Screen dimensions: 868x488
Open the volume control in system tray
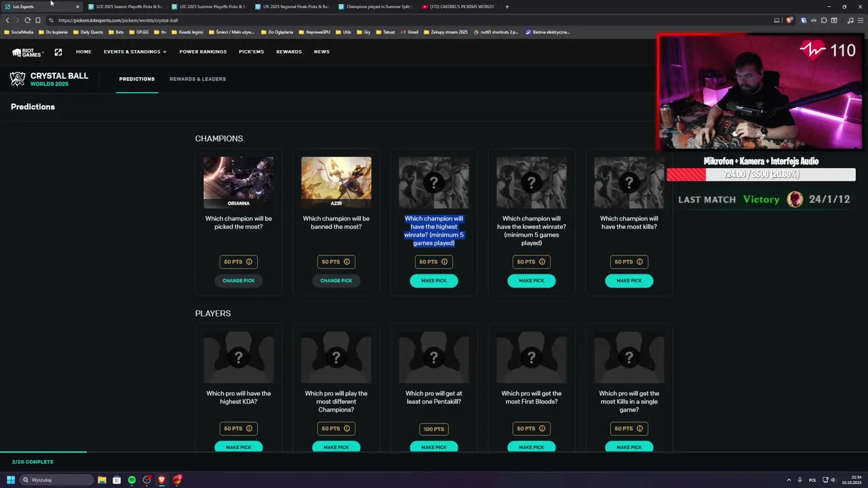point(833,480)
